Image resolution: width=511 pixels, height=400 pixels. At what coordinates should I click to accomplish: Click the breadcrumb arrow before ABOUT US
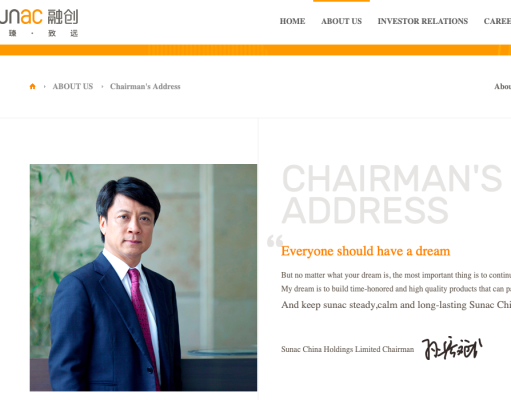[x=44, y=87]
